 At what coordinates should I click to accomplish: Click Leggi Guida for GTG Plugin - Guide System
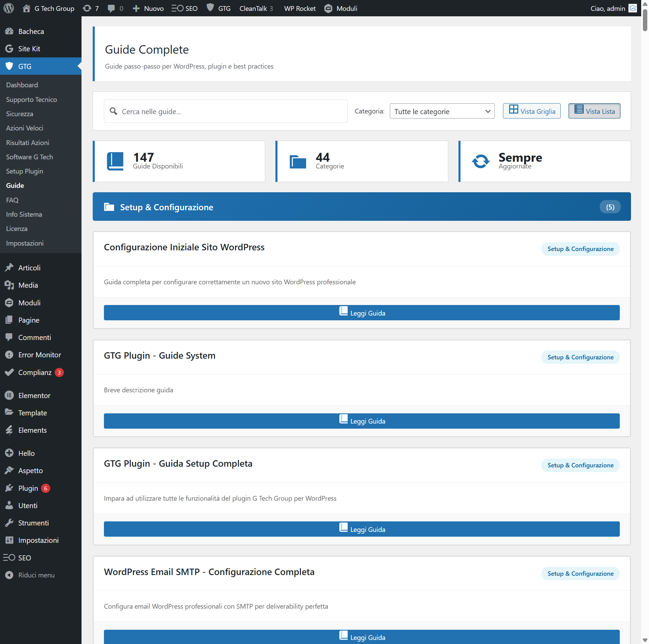[x=361, y=421]
